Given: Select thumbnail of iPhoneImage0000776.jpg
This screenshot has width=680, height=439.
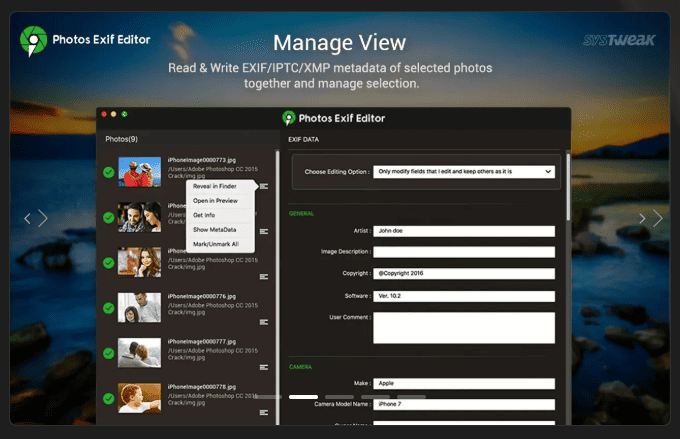Looking at the screenshot, I should [139, 308].
